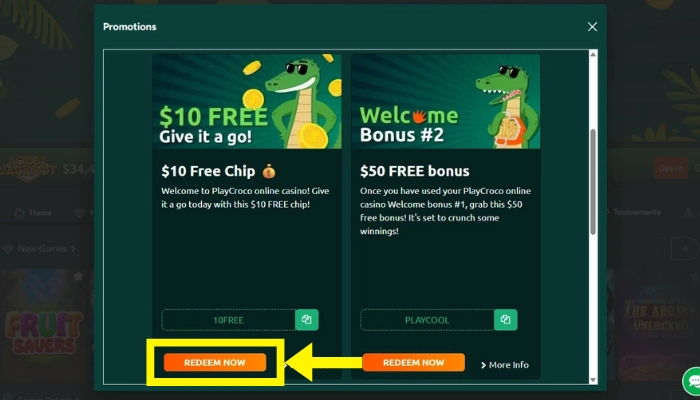Viewport: 700px width, 400px height.
Task: Expand the New Games section
Action: tap(40, 249)
